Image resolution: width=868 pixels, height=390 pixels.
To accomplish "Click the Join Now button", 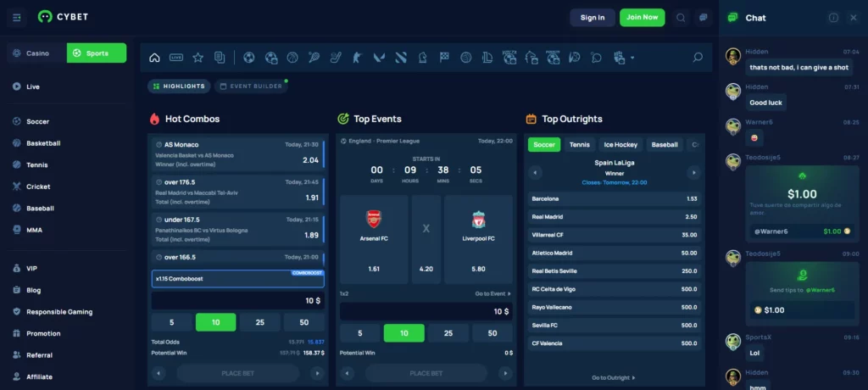I will tap(643, 17).
